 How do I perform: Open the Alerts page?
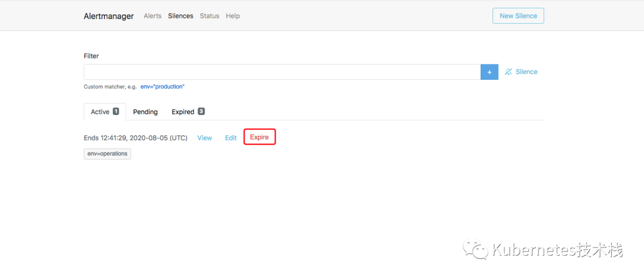click(153, 16)
